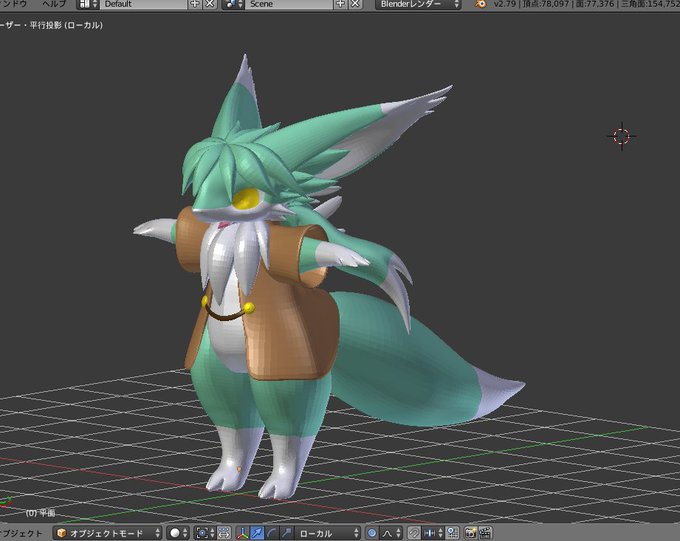The width and height of the screenshot is (680, 541).
Task: Delete the current Scene
Action: [356, 4]
